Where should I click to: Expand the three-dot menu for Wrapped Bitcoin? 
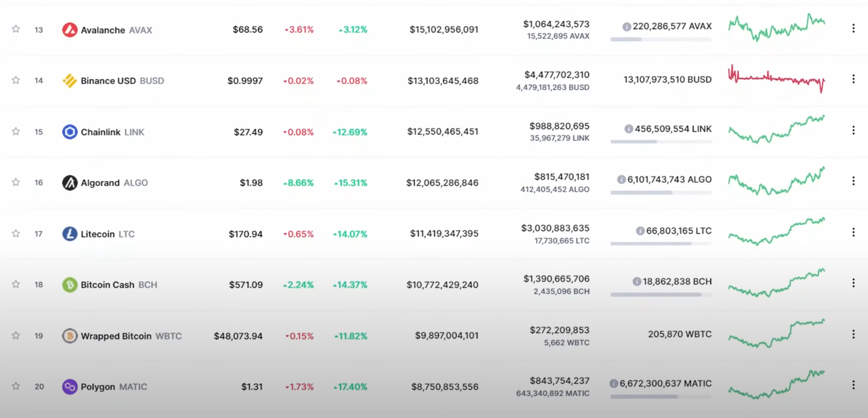point(853,334)
